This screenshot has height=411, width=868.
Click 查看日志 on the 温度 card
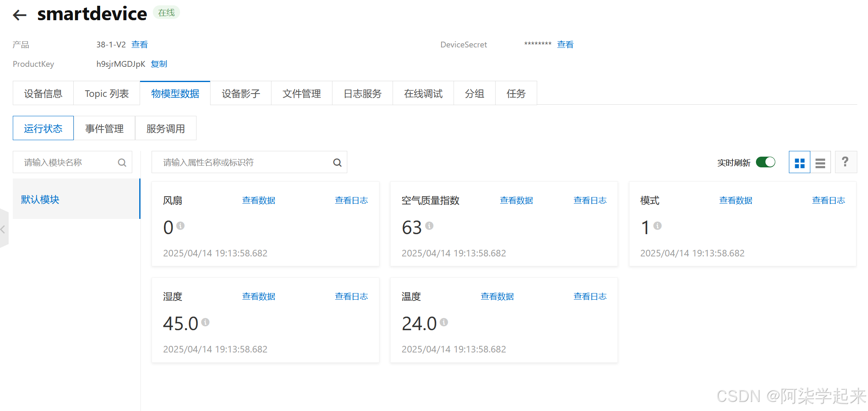(x=590, y=296)
